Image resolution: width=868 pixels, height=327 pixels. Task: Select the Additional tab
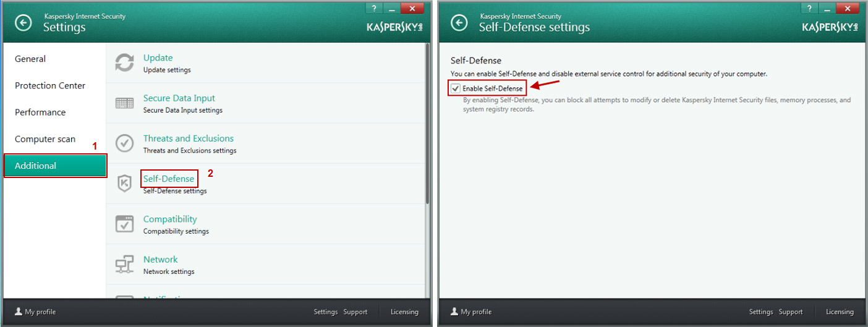[x=55, y=166]
